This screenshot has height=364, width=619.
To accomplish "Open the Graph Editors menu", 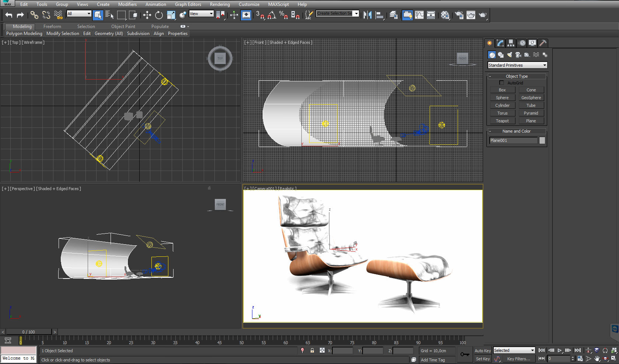I will coord(188,4).
